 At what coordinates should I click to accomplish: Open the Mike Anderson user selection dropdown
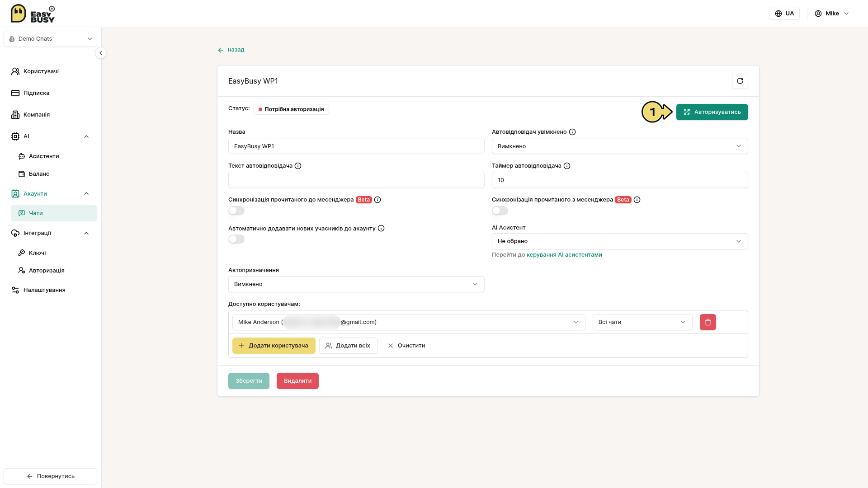tap(409, 322)
